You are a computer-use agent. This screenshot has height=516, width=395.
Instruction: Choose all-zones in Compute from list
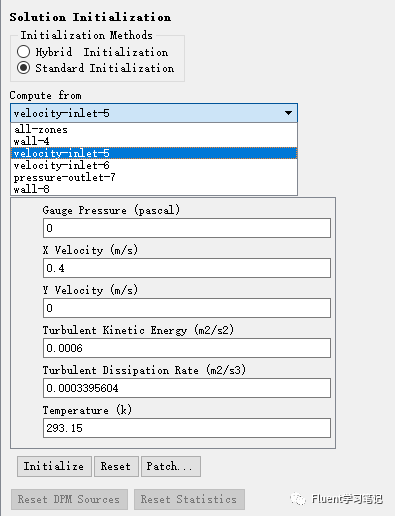coord(154,129)
